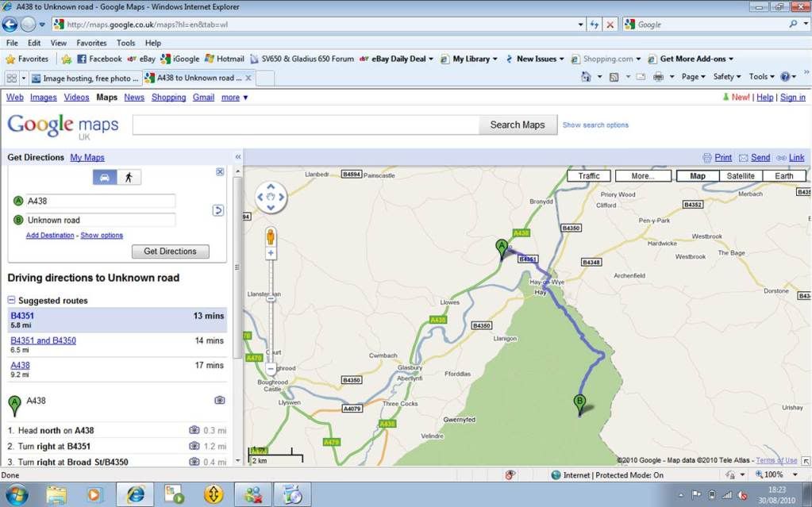Open the Safety dropdown in the command bar

coord(727,77)
